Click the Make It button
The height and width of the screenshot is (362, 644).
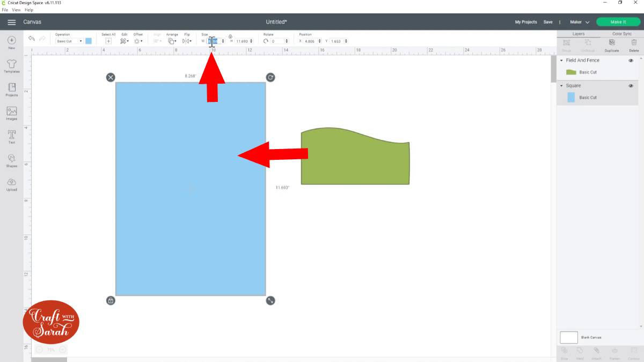coord(618,22)
